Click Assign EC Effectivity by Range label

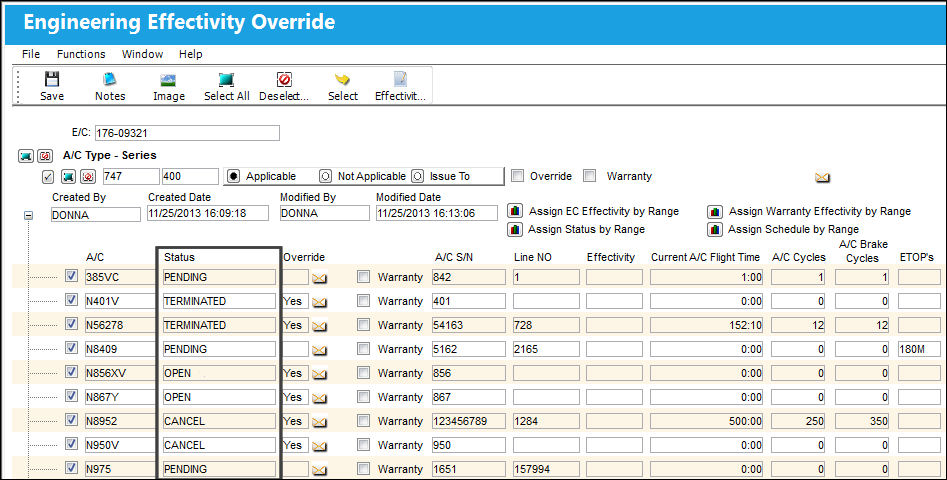pyautogui.click(x=604, y=211)
